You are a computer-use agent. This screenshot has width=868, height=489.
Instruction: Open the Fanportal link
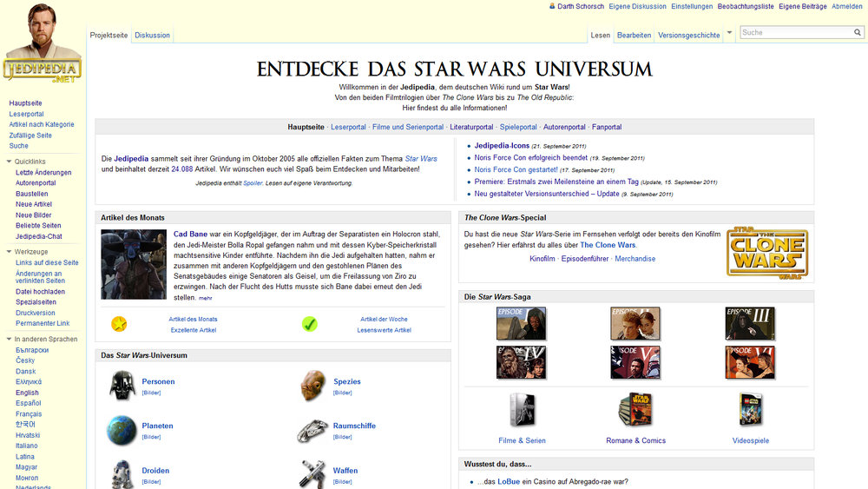coord(607,127)
